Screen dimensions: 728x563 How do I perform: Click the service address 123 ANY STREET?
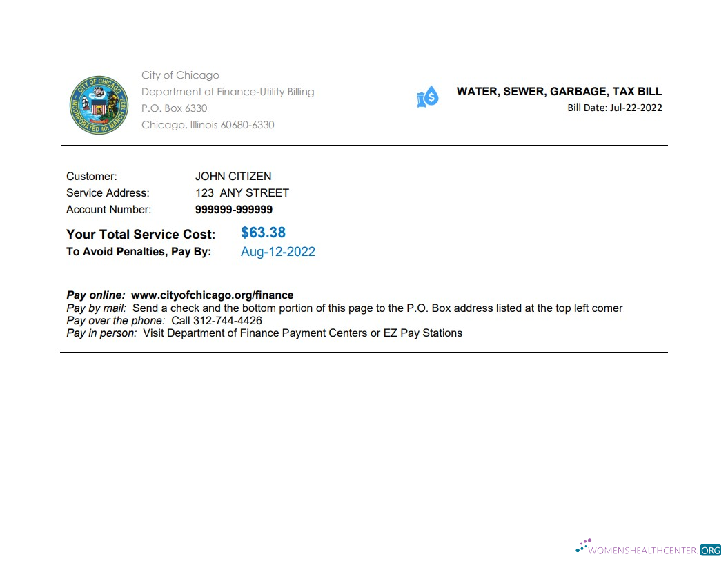click(x=242, y=192)
